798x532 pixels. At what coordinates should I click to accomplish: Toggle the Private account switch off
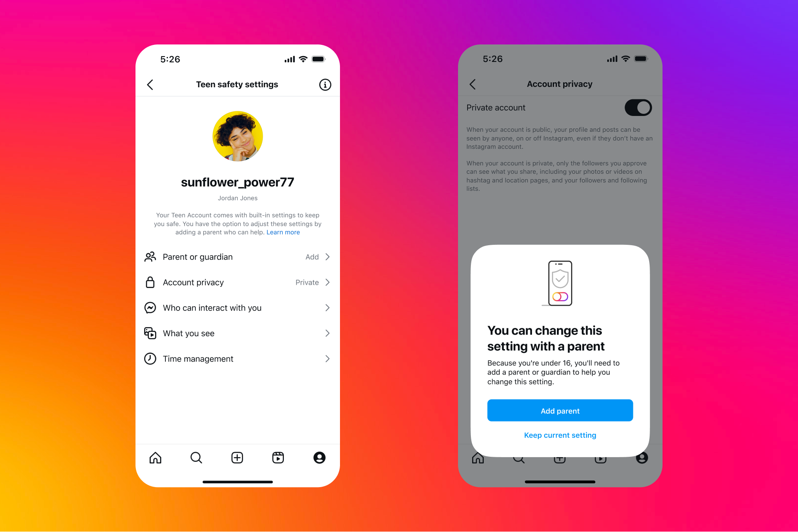click(x=638, y=108)
